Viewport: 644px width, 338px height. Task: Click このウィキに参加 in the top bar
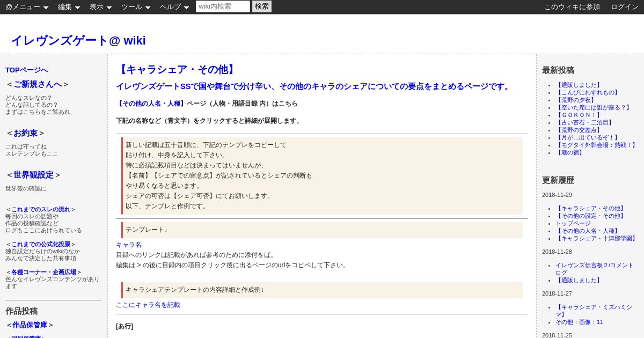572,7
